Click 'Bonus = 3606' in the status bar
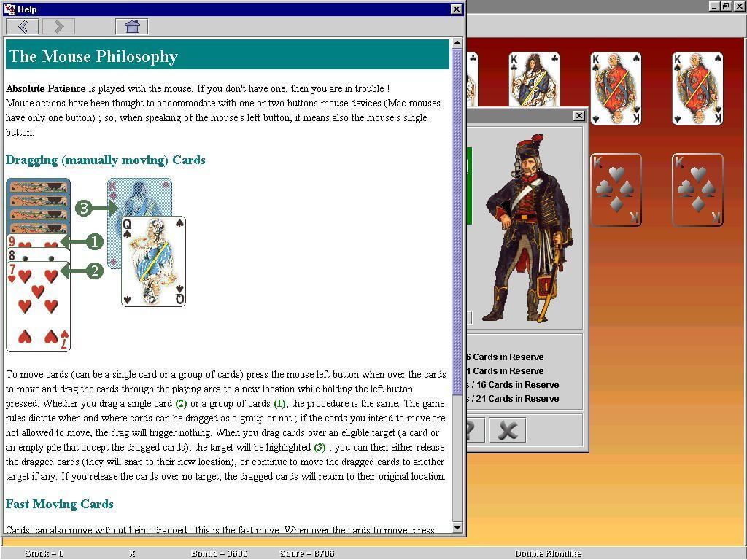Screen dimensions: 747x560 [219, 553]
